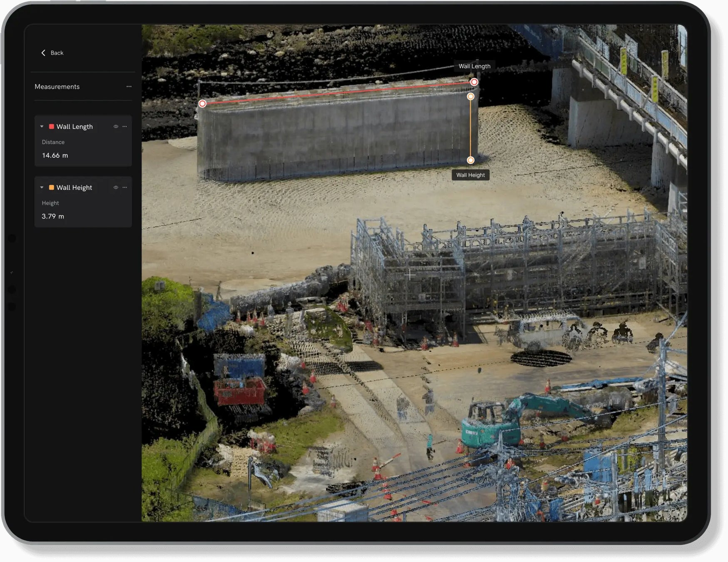Select the Wall Height row title

[x=74, y=188]
